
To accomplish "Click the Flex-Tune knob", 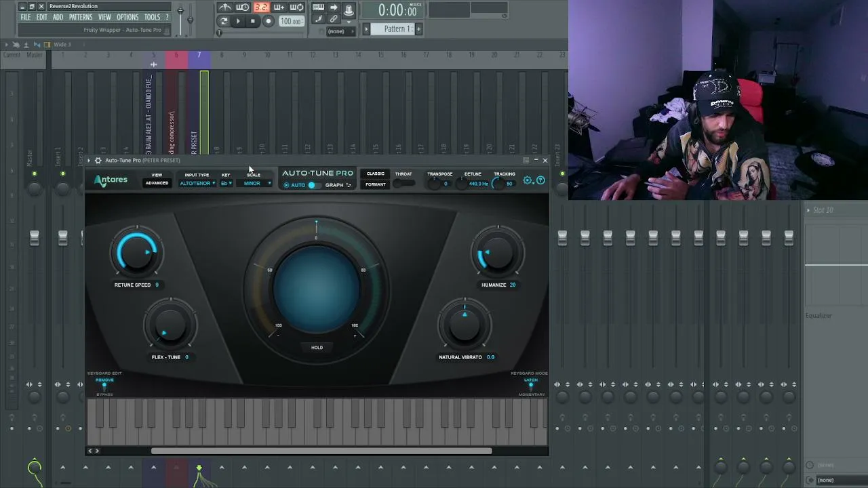I will coord(170,326).
